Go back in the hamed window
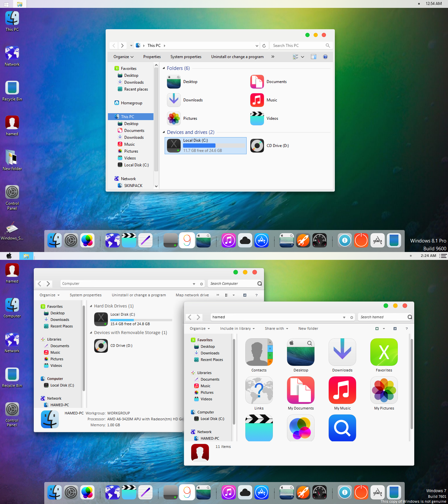 (x=190, y=317)
